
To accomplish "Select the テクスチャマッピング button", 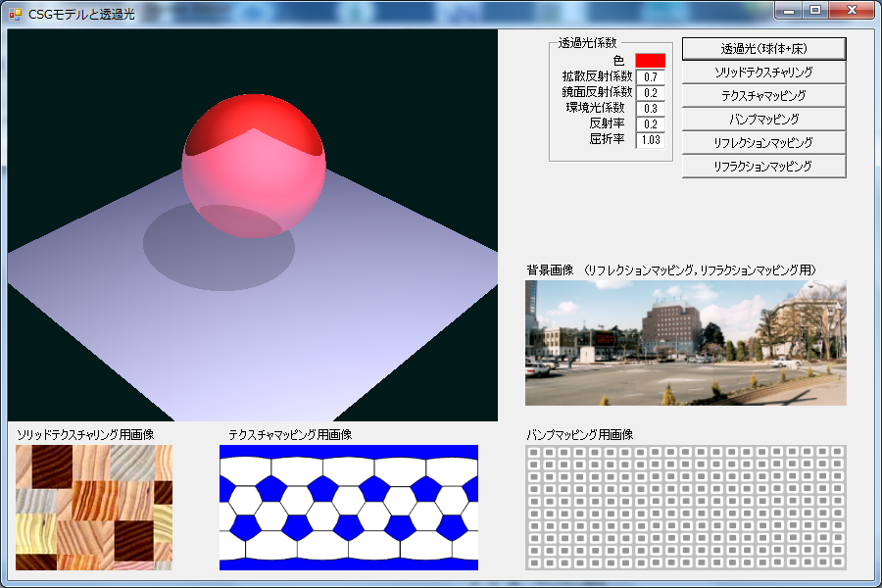I will click(763, 96).
